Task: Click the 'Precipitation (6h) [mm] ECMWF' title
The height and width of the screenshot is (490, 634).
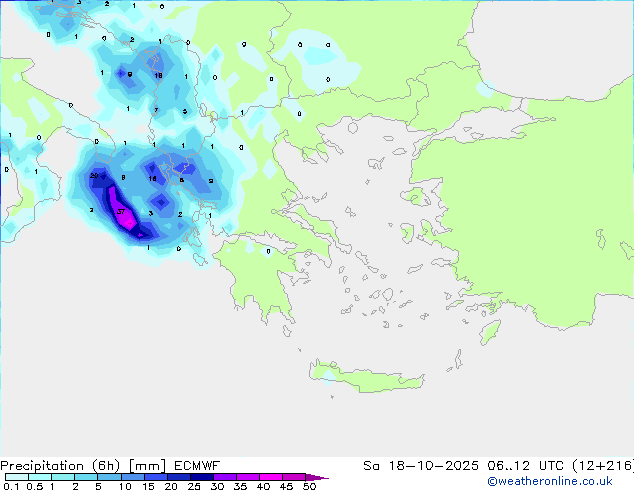Action: pos(110,466)
